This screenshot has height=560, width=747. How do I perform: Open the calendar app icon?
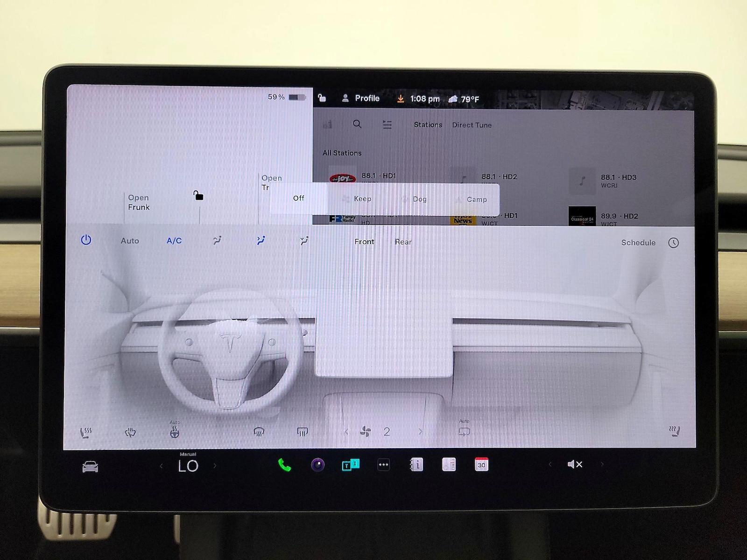pos(481,465)
